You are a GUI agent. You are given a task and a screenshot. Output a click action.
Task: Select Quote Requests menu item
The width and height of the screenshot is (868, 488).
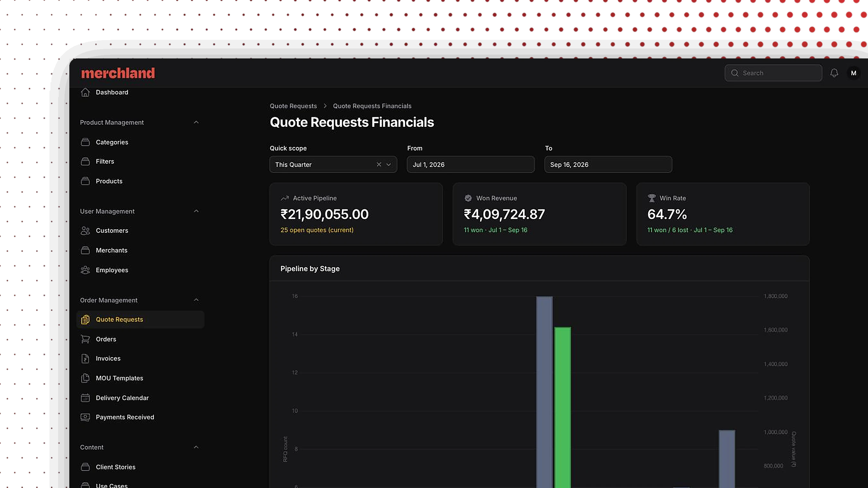(x=140, y=319)
